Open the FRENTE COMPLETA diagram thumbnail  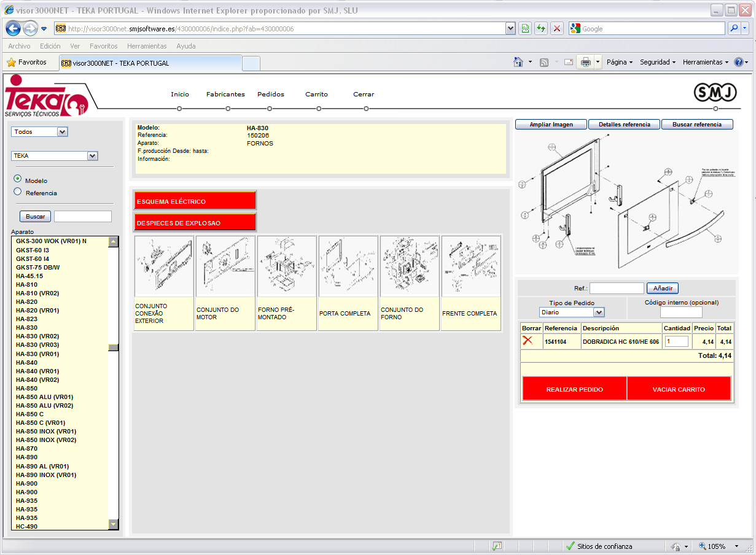point(471,266)
